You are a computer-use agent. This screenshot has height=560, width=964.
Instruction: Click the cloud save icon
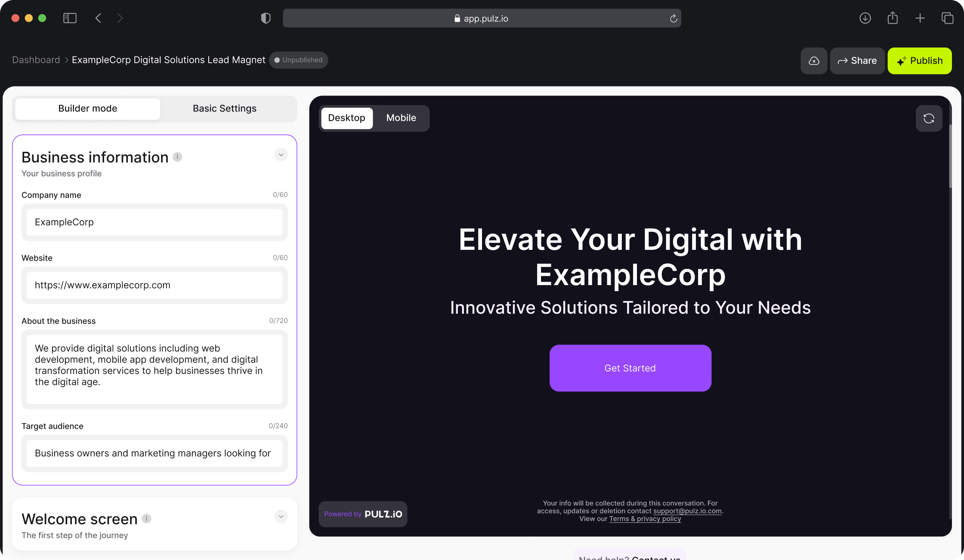[814, 60]
